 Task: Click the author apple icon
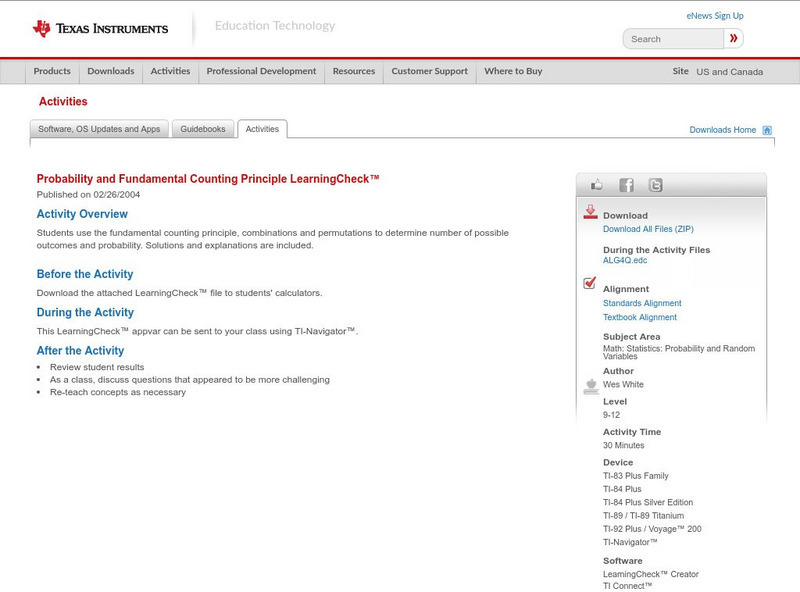pyautogui.click(x=591, y=386)
